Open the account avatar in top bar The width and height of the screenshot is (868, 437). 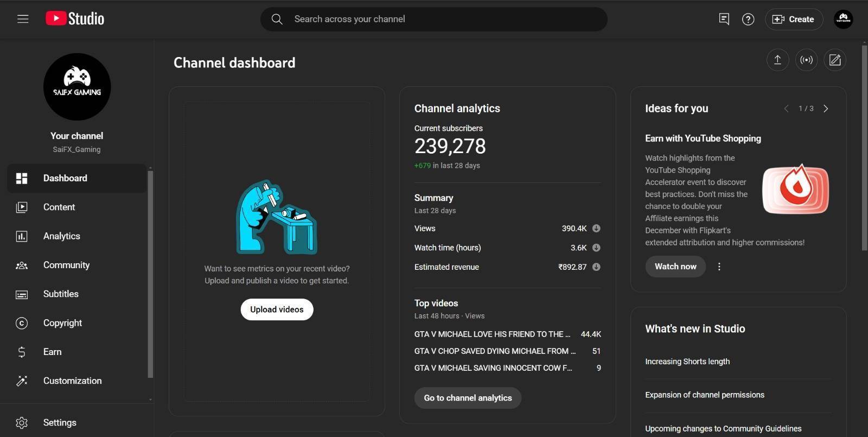843,19
